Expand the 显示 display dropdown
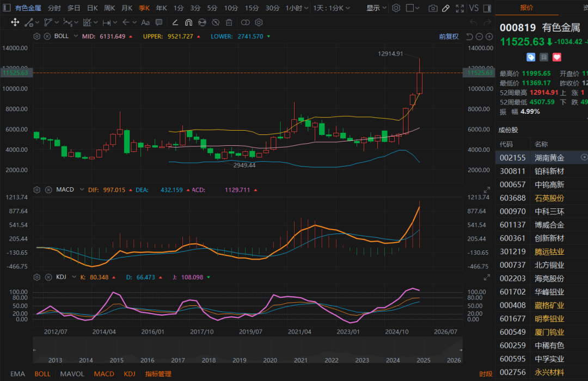588x381 pixels. [x=376, y=8]
